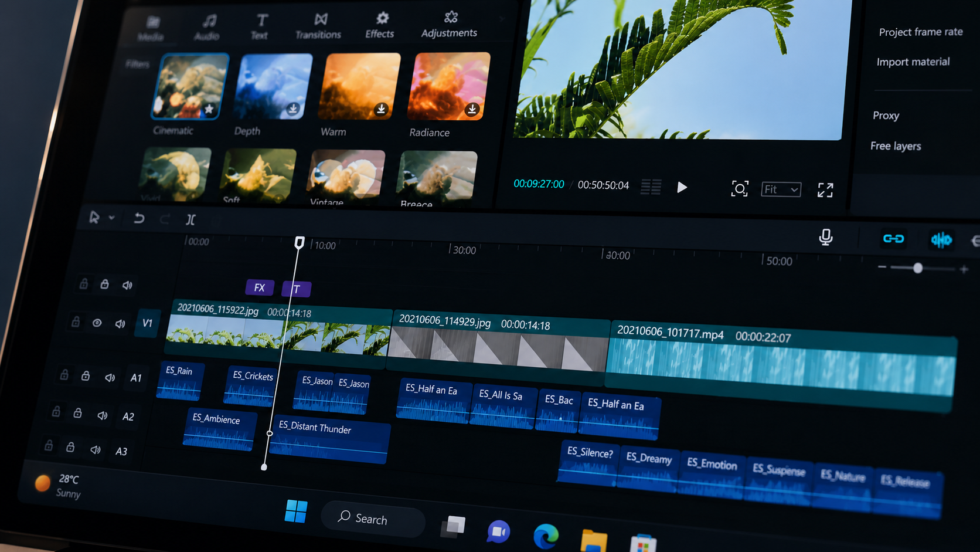Open the Adjustments tab
Image resolution: width=980 pixels, height=552 pixels.
(x=449, y=25)
